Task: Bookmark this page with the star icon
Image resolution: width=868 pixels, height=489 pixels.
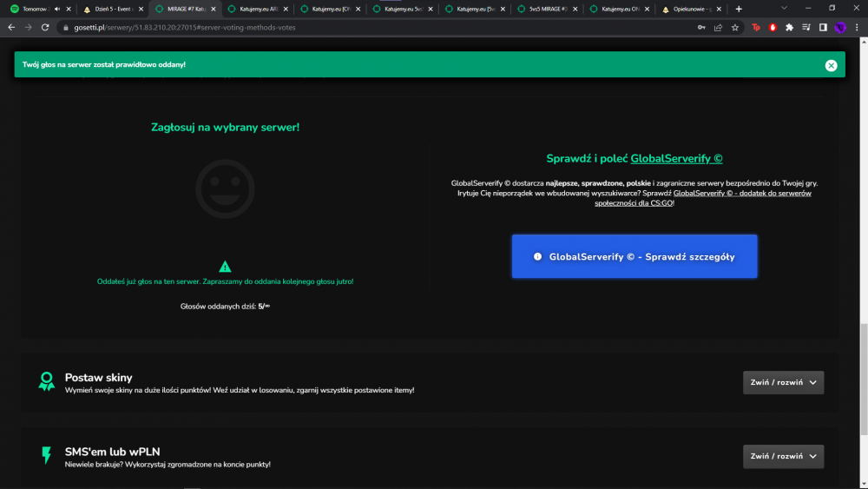Action: 735,27
